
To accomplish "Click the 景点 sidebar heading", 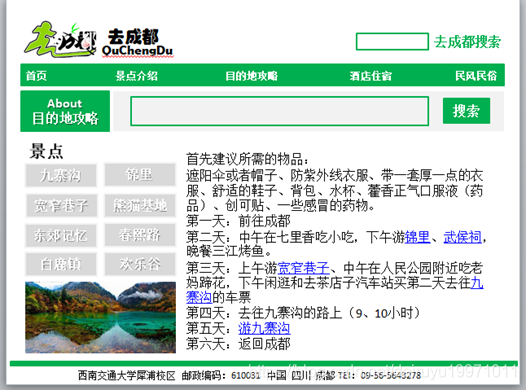I will point(46,151).
